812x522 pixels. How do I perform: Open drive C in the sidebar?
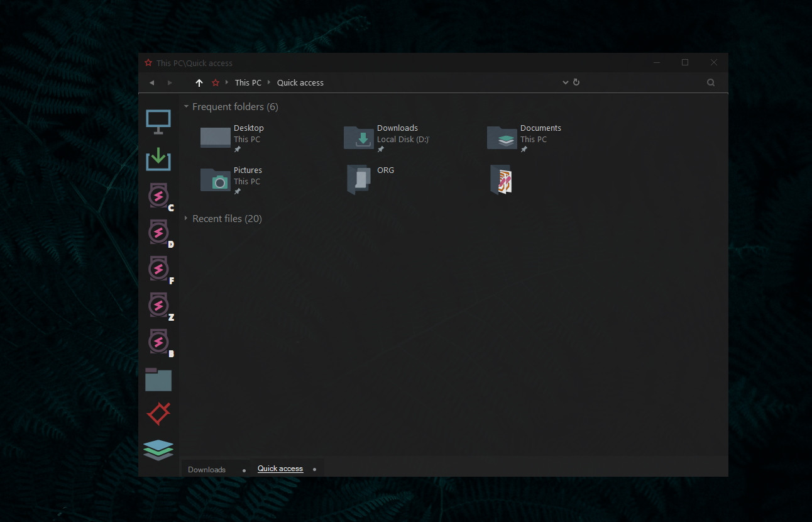pyautogui.click(x=160, y=196)
